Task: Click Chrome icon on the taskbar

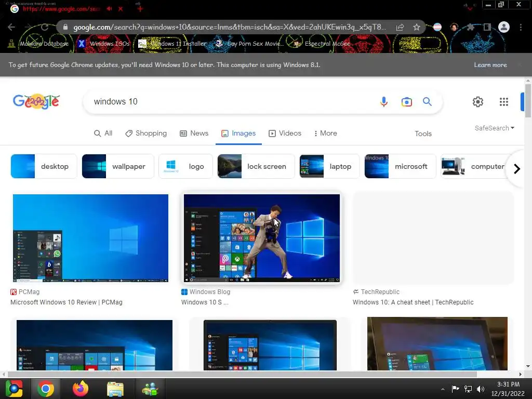Action: pos(45,389)
